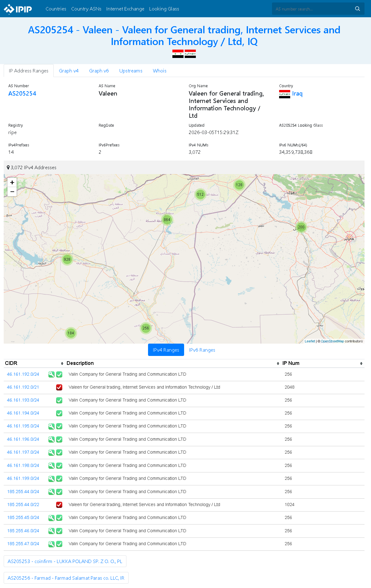The width and height of the screenshot is (371, 588).
Task: Click green check for 185.255.47.0/24 row
Action: click(59, 544)
